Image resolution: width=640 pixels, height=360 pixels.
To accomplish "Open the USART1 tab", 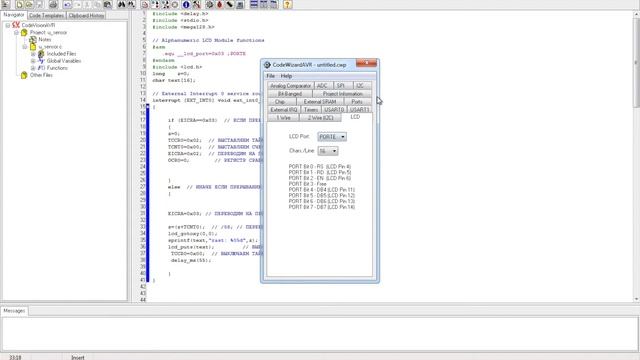I will pos(359,110).
